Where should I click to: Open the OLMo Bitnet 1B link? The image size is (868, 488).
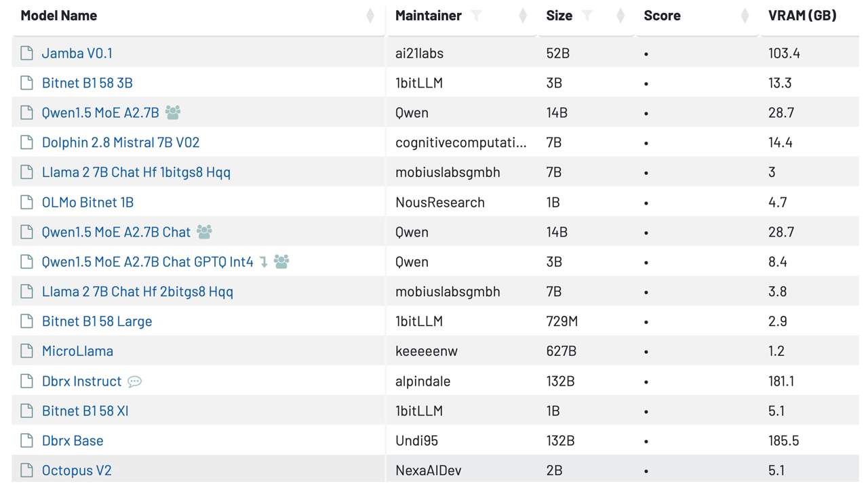click(87, 202)
